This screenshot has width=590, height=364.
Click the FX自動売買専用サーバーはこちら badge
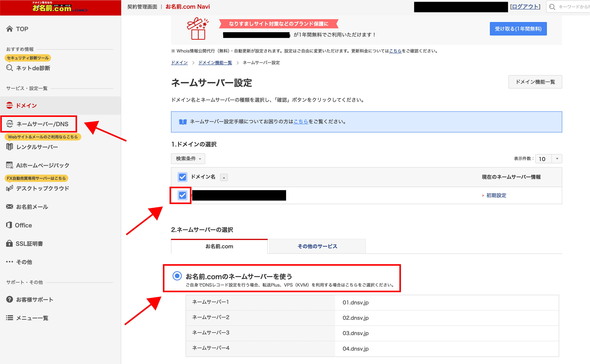(x=36, y=178)
